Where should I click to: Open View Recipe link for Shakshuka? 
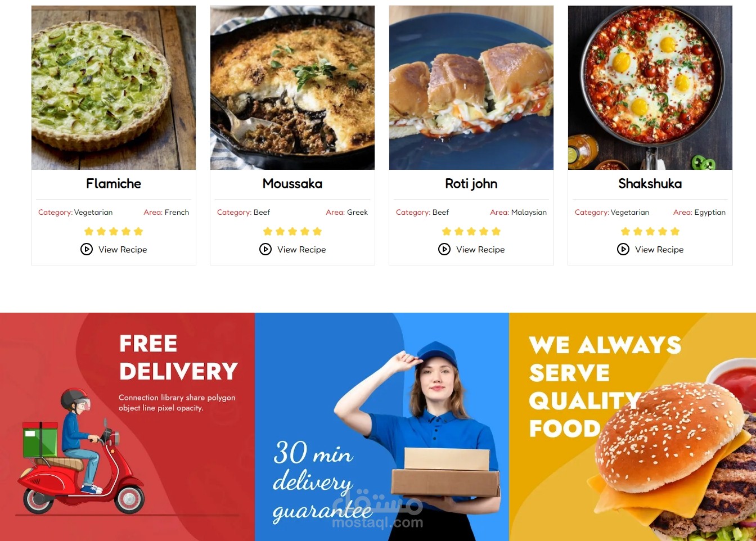[659, 250]
